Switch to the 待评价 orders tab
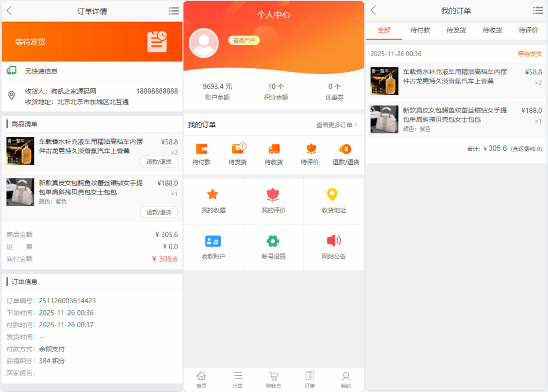 pyautogui.click(x=529, y=30)
